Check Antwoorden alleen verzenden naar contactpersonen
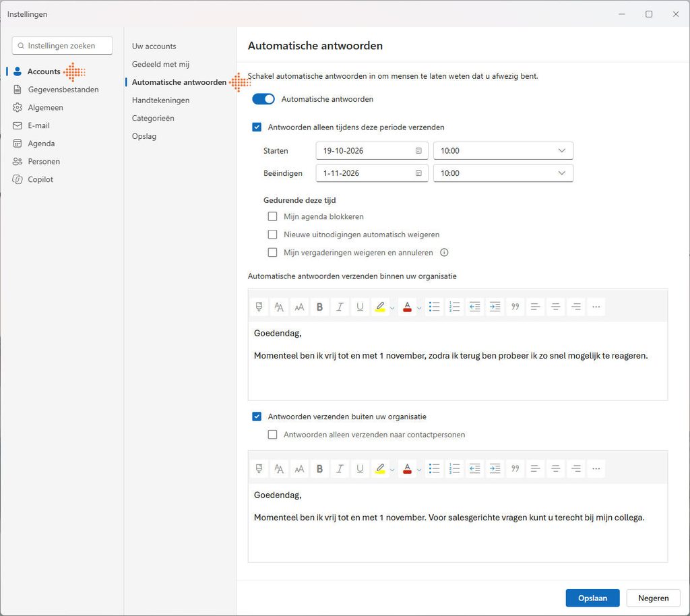Viewport: 690px width, 616px height. (x=272, y=435)
